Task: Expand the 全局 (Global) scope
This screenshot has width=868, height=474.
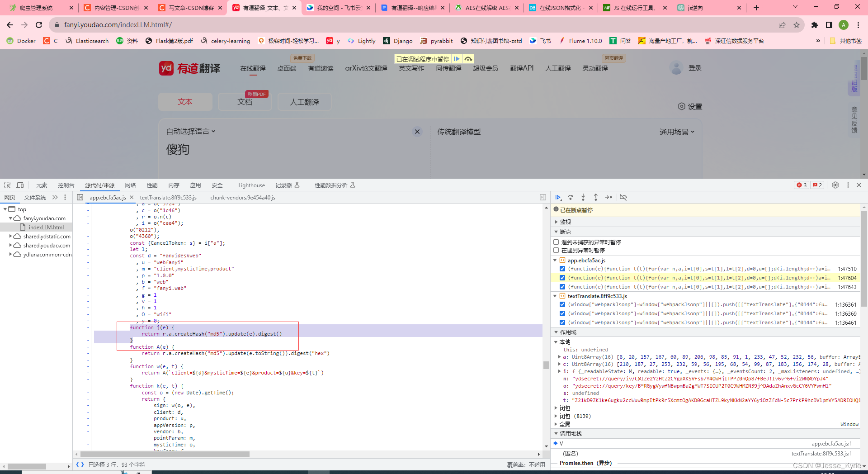Action: coord(556,424)
